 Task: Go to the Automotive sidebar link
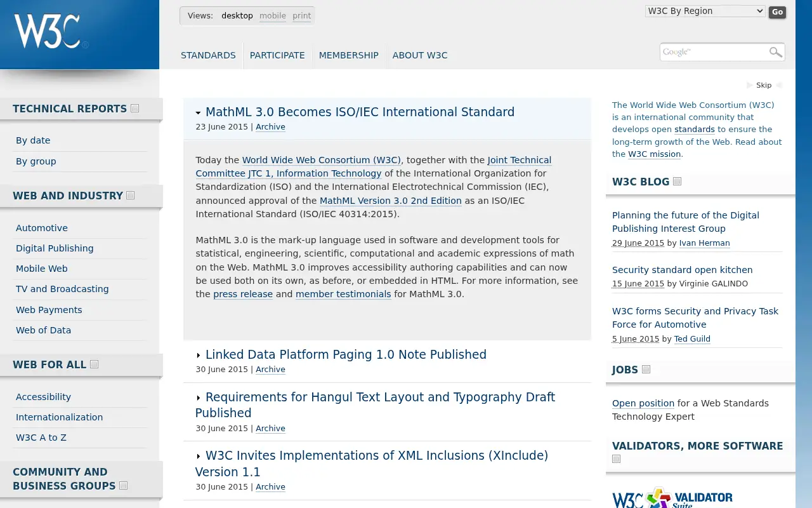[42, 228]
